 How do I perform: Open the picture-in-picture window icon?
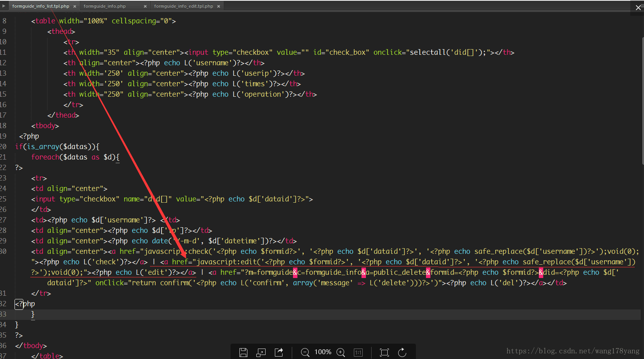point(261,353)
